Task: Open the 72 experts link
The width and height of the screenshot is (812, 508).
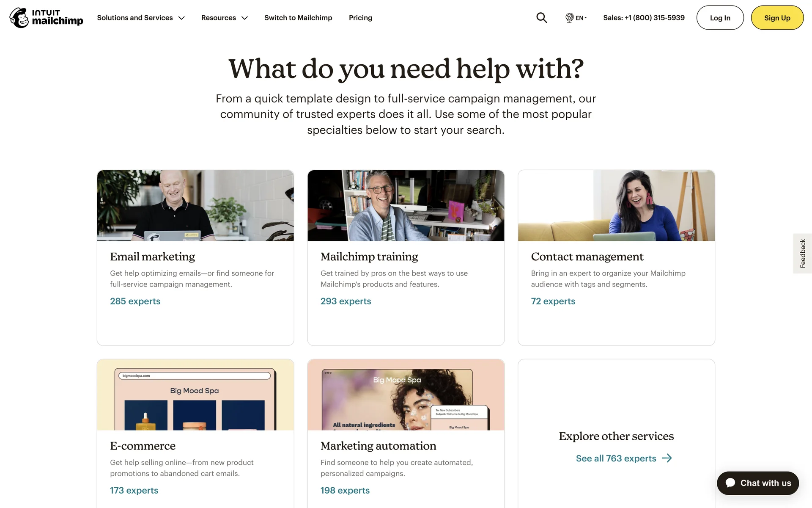Action: pos(553,301)
